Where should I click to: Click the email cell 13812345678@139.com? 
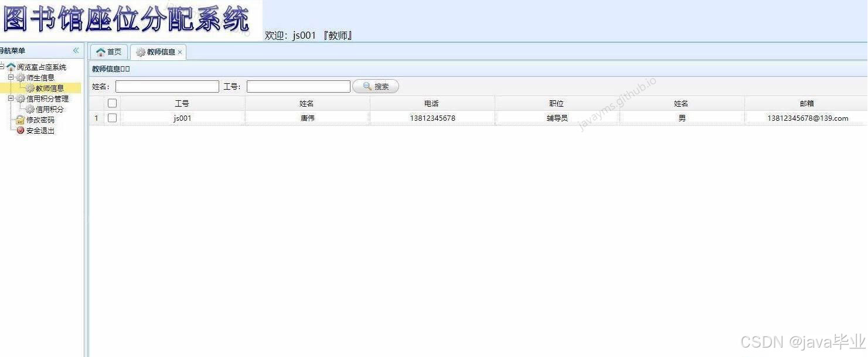pos(807,118)
